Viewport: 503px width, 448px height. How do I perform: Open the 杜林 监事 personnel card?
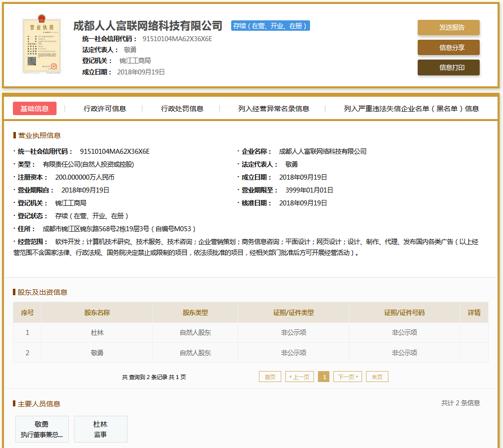100,429
